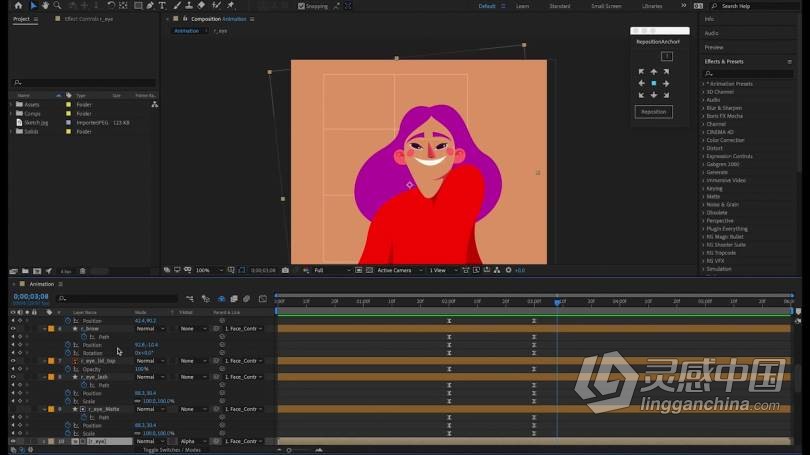Viewport: 810px width, 455px height.
Task: Select the Hand tool
Action: pyautogui.click(x=45, y=6)
